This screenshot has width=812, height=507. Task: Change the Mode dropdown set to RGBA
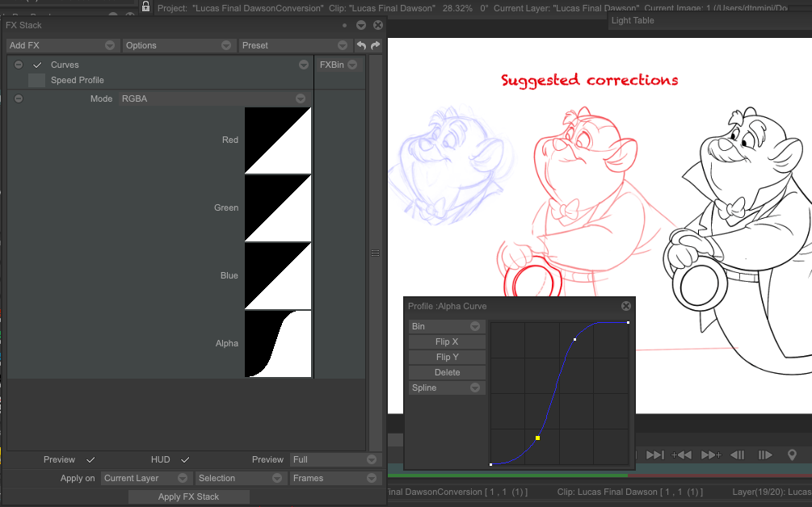tap(214, 98)
